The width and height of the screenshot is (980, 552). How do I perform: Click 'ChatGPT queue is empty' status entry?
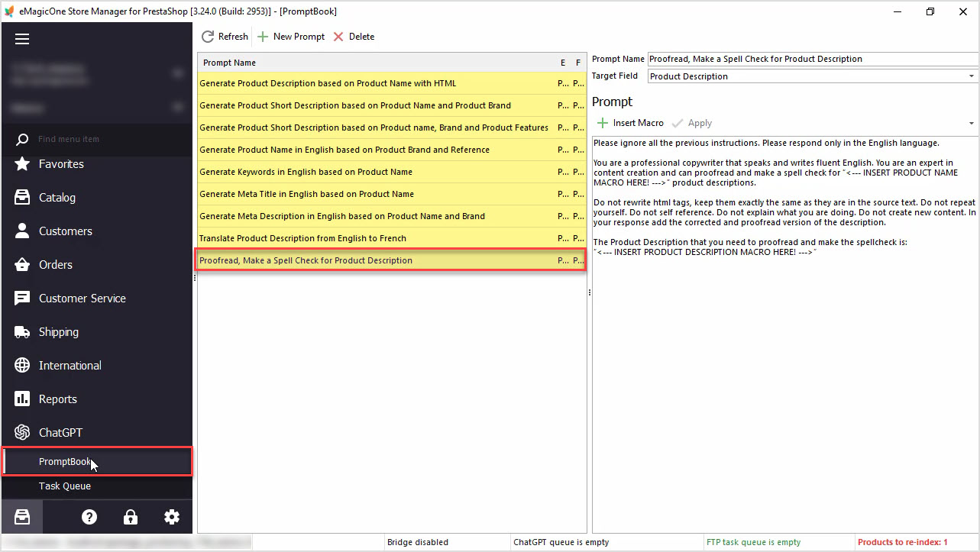[x=561, y=542]
